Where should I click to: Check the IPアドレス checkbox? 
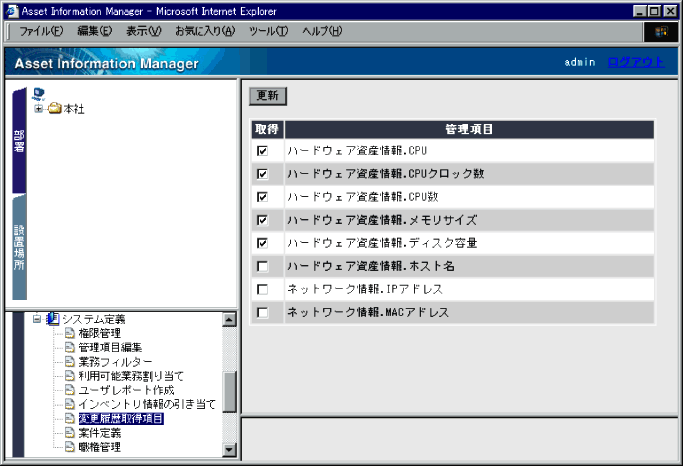(262, 289)
